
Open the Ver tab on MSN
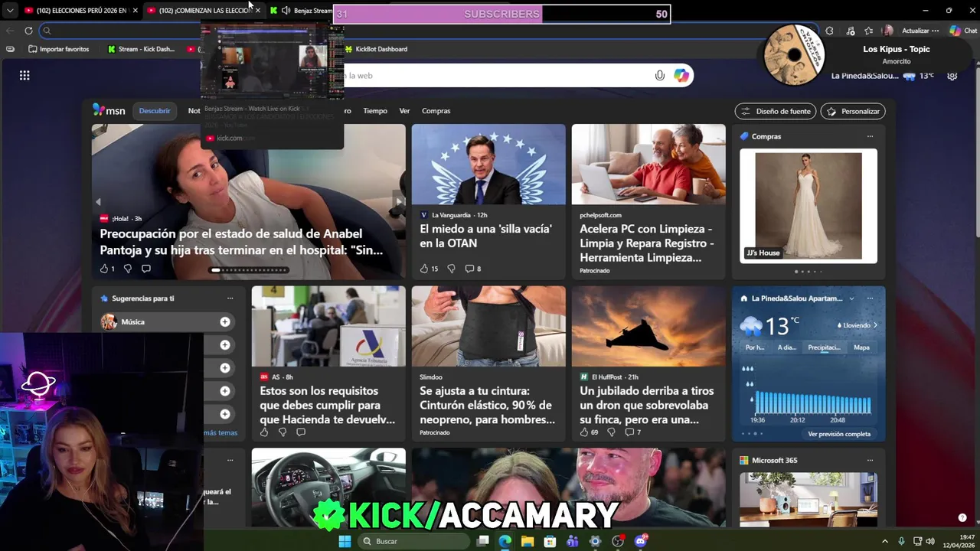point(404,111)
